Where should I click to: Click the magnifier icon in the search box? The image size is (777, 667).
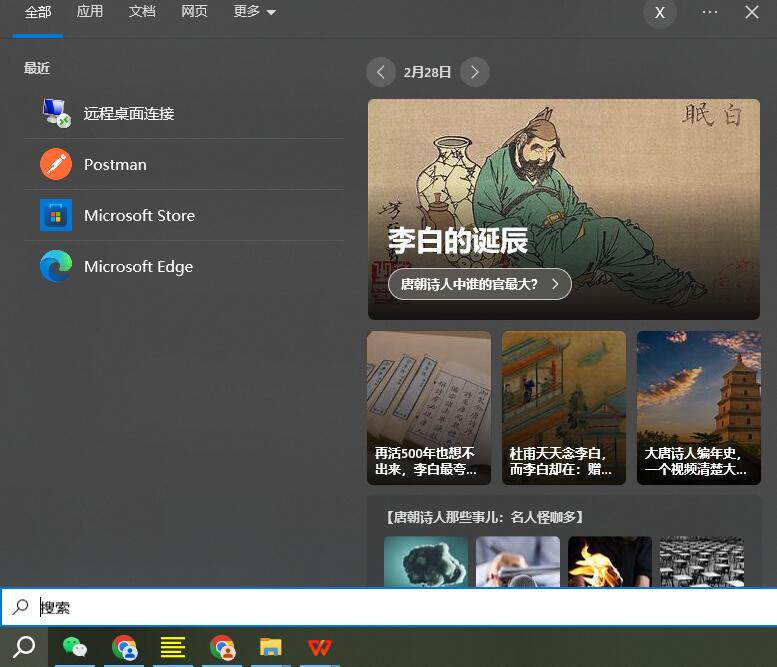pyautogui.click(x=20, y=607)
